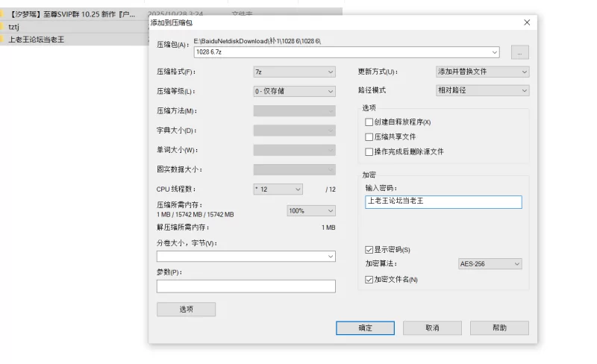This screenshot has height=364, width=597.
Task: Expand the 路径模式 dropdown
Action: [x=482, y=90]
